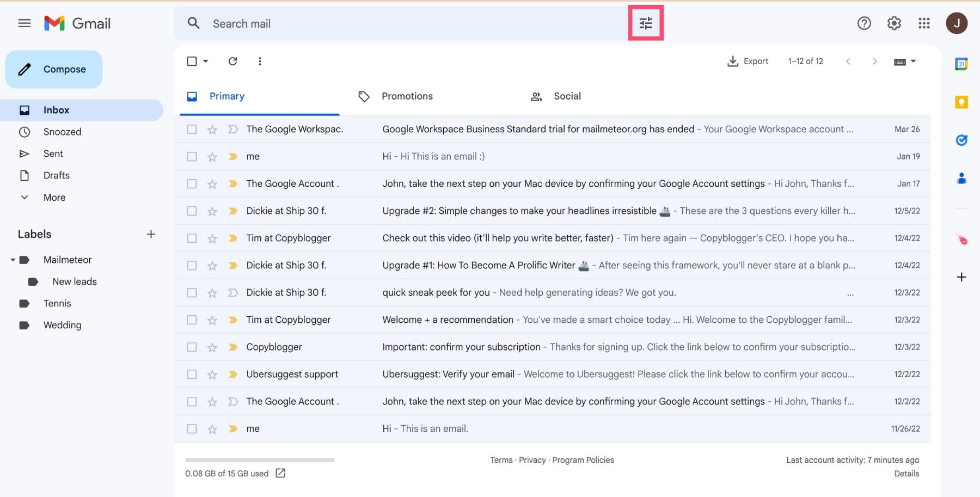Open Google Keep side panel
Screen dimensions: 980x497
click(961, 102)
